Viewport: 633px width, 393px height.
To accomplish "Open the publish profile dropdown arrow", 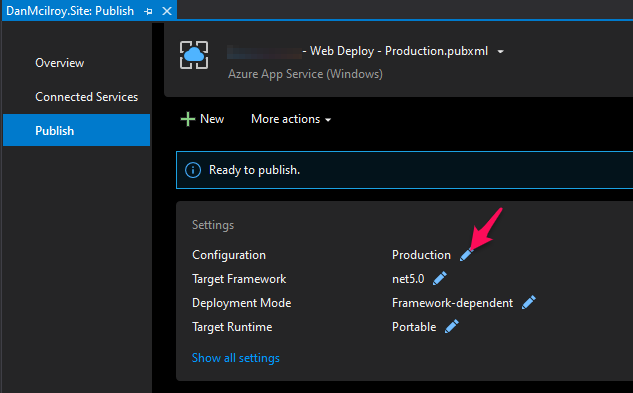I will 501,52.
